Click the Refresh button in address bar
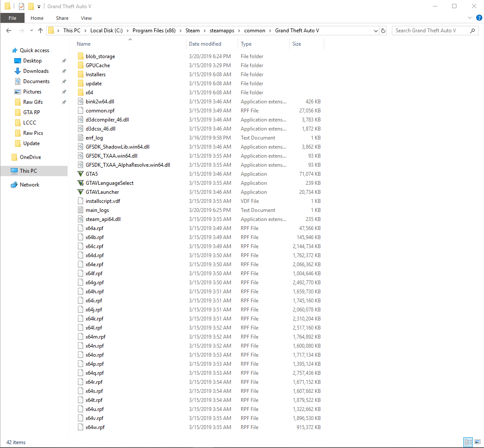Viewport: 484px width, 448px height. click(383, 31)
